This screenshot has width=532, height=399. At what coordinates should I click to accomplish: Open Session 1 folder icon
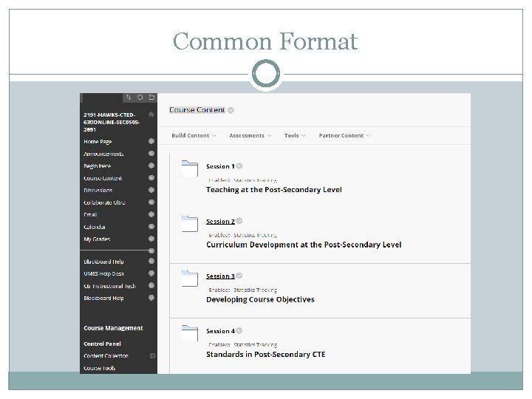[190, 168]
